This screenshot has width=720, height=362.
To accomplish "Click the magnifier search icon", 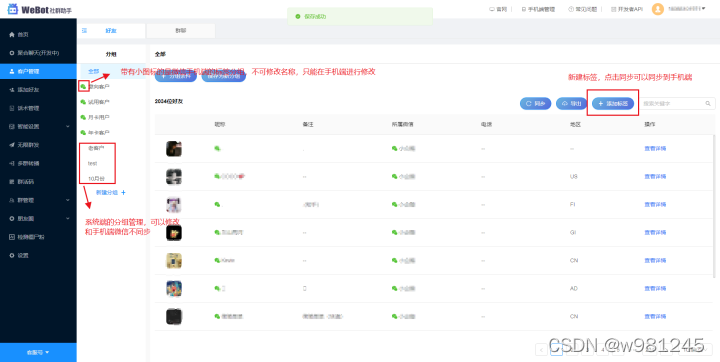I will click(708, 104).
